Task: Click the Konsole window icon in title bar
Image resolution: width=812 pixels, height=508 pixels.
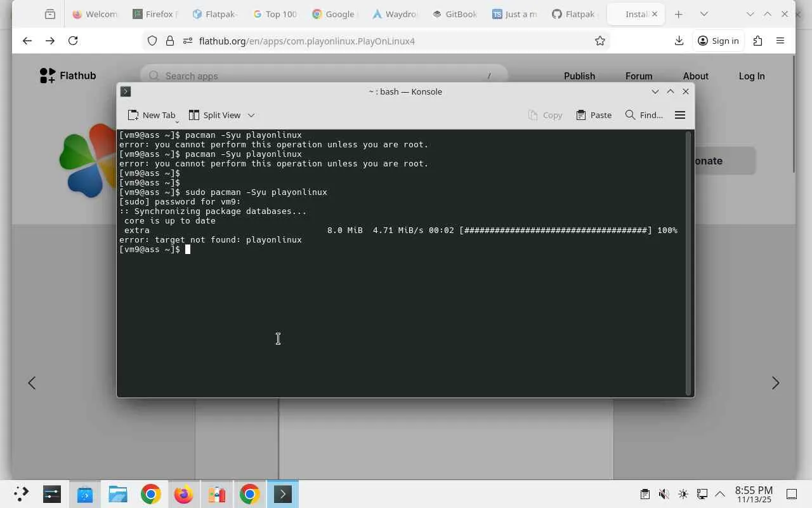Action: 126,91
